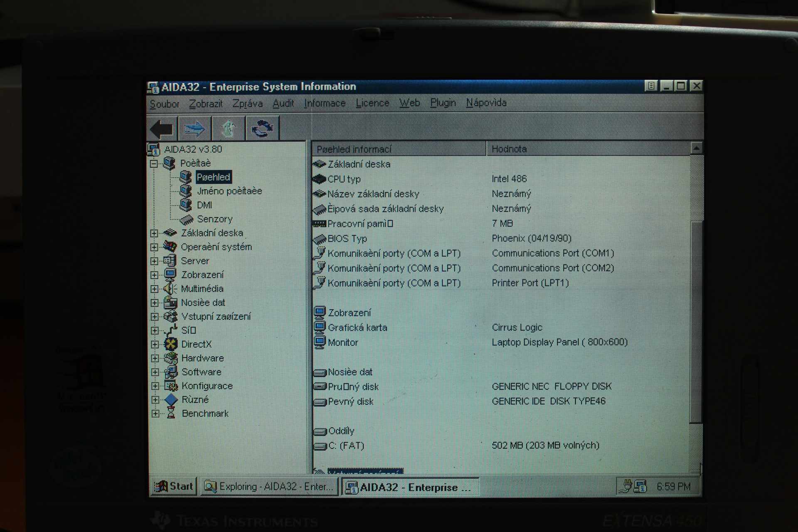The image size is (798, 532).
Task: Click the Poèítaè computer icon in tree
Action: [169, 163]
